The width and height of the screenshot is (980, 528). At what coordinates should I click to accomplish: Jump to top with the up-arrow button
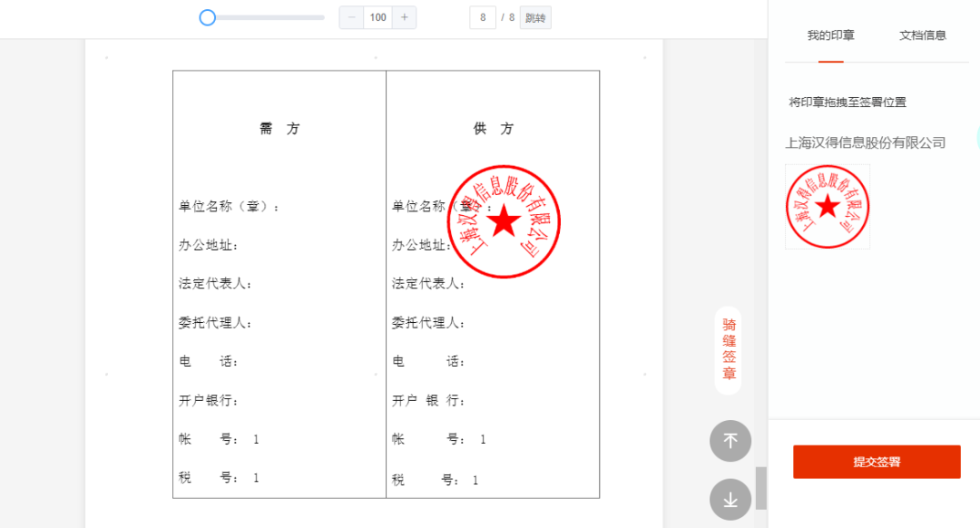pos(730,441)
